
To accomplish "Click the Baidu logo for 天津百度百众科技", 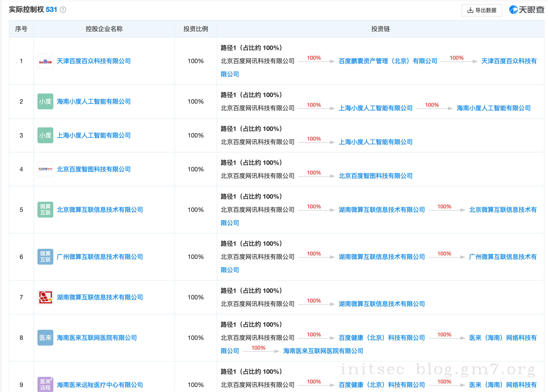I will pyautogui.click(x=45, y=61).
